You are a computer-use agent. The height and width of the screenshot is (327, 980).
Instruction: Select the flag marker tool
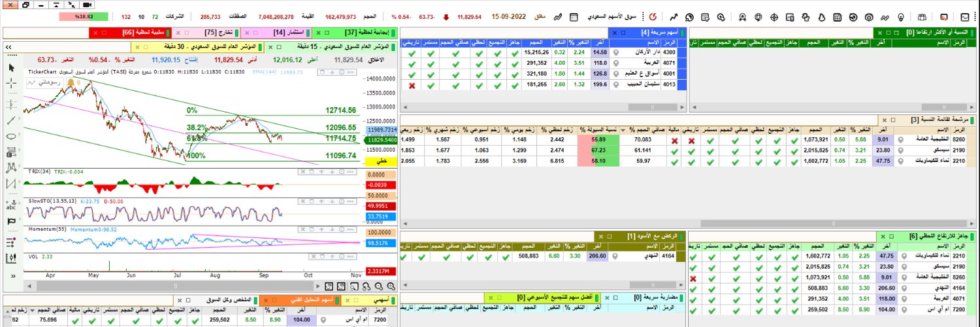pyautogui.click(x=12, y=221)
